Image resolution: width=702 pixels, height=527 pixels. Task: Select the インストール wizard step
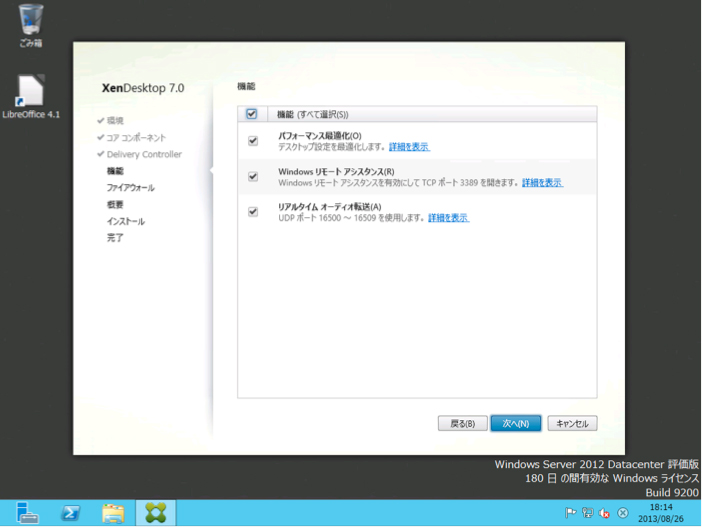click(125, 221)
